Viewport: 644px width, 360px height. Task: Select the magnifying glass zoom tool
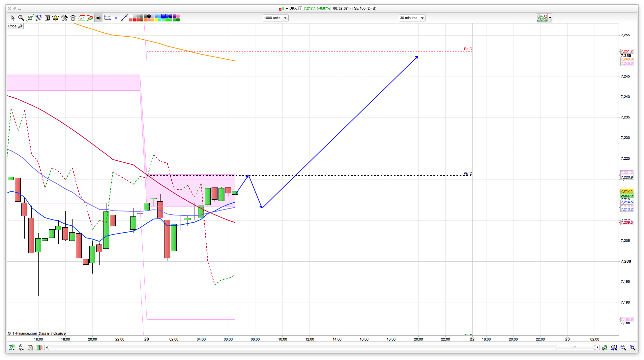21,18
